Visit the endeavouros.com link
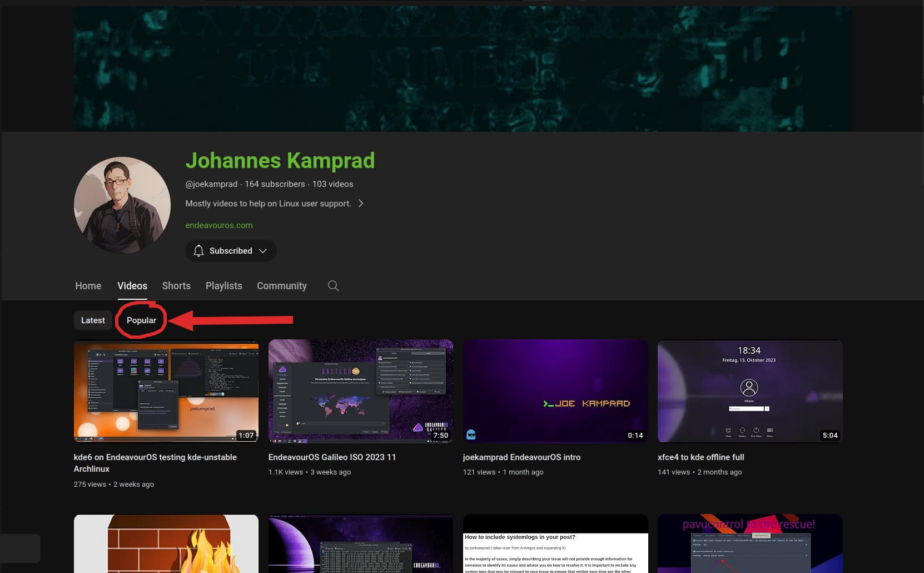Image resolution: width=924 pixels, height=573 pixels. tap(219, 225)
